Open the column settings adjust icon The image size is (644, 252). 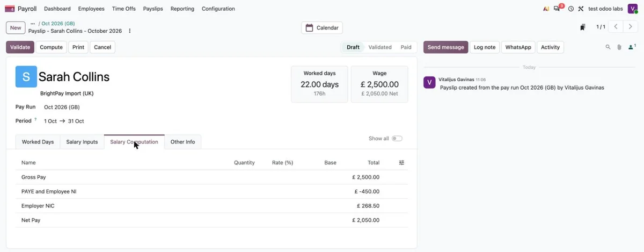pos(401,163)
